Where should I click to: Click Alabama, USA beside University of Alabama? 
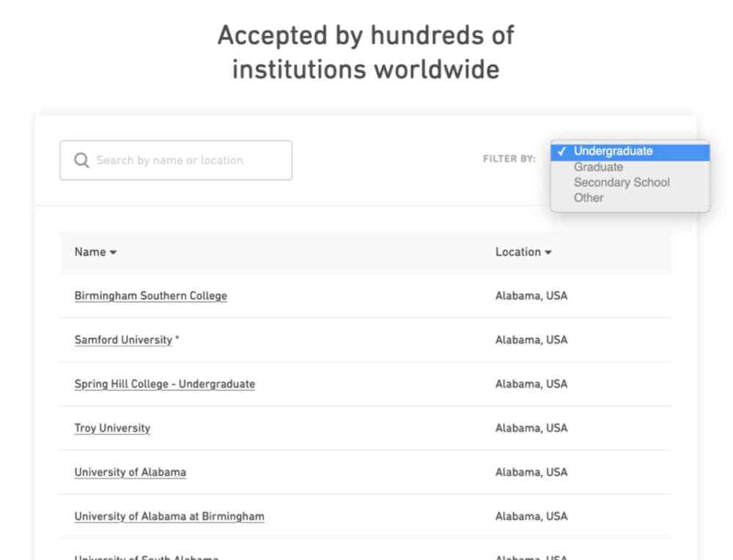531,472
